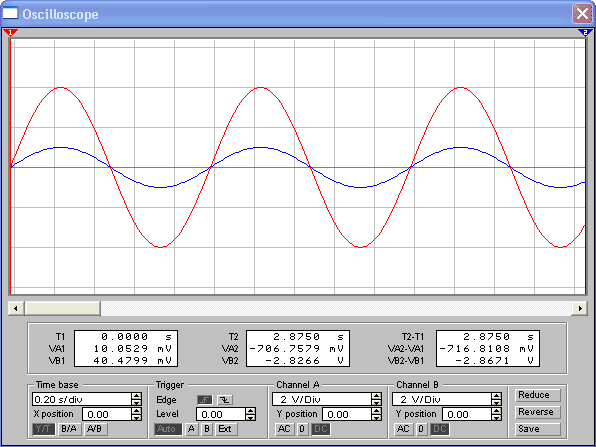Increase the trigger level
Image resolution: width=596 pixels, height=447 pixels.
(250, 411)
